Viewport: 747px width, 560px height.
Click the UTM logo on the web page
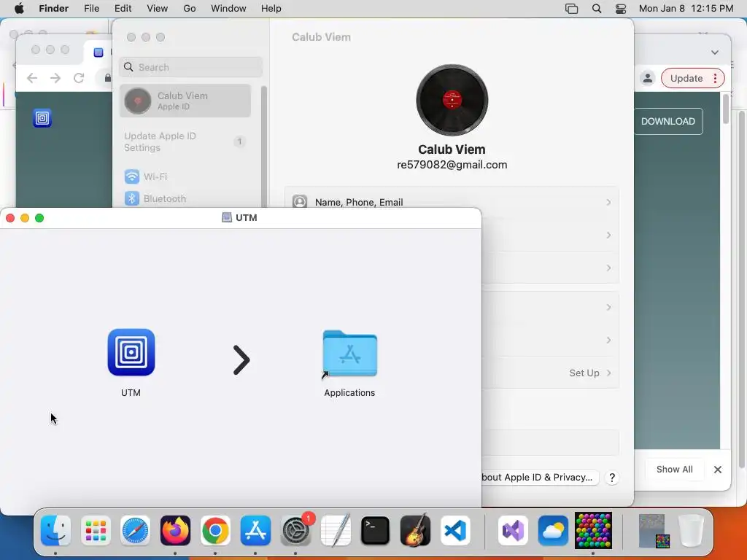(x=42, y=118)
